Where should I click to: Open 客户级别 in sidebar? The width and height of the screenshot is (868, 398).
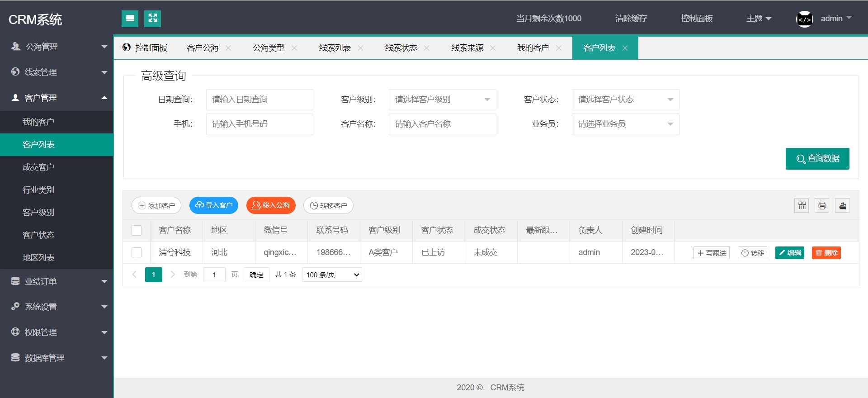pos(57,213)
